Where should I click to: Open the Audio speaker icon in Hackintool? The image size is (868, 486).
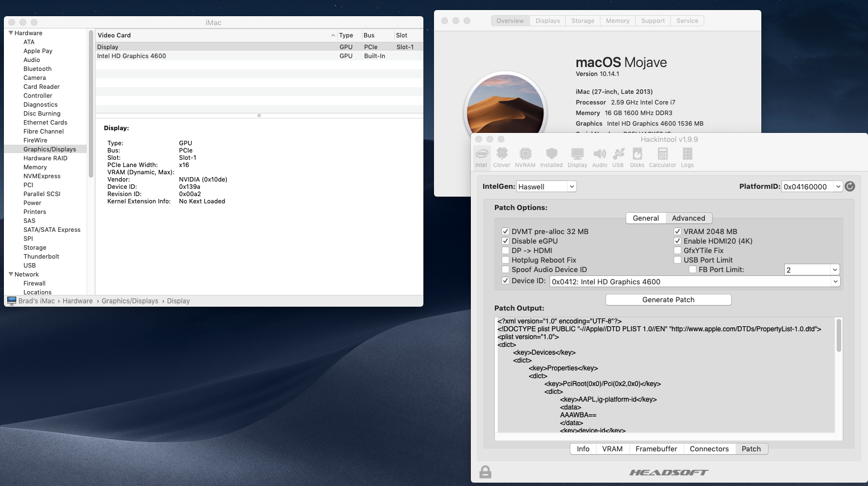tap(599, 158)
